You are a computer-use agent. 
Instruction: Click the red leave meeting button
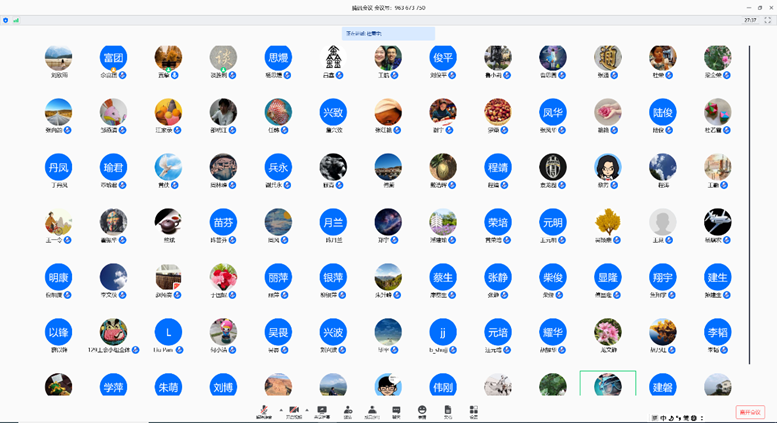(x=749, y=412)
